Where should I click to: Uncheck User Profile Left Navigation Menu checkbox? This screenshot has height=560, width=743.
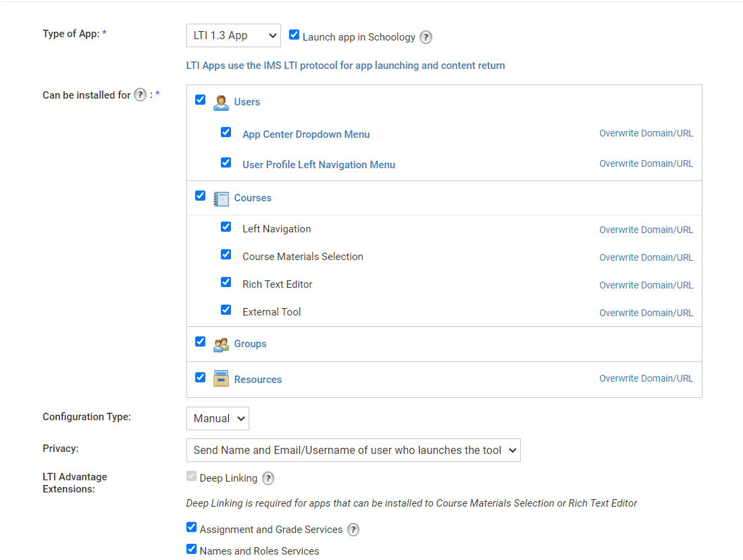[226, 163]
